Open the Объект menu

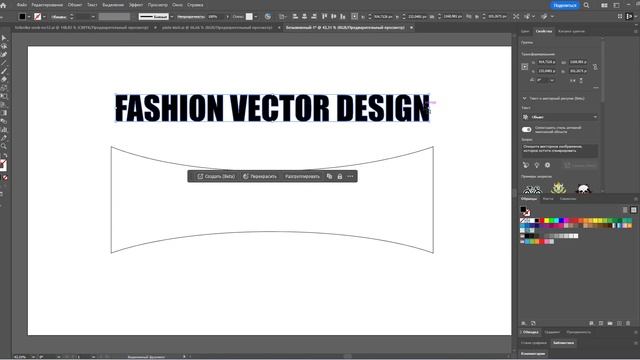pos(75,5)
